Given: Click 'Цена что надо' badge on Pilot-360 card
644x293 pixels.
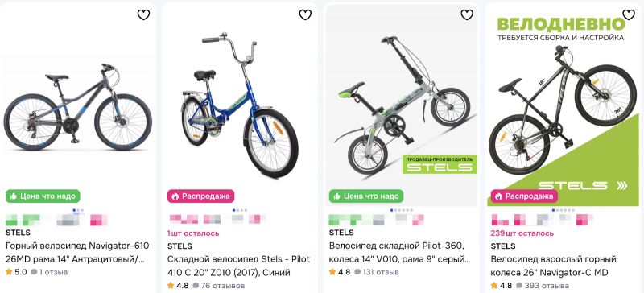Looking at the screenshot, I should point(366,196).
